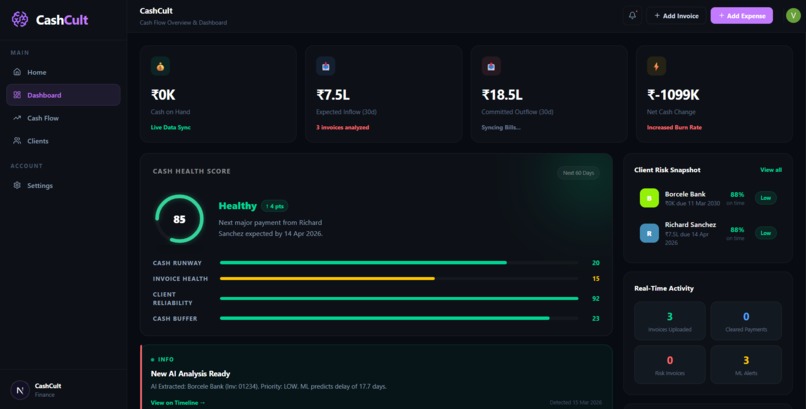This screenshot has width=806, height=409.
Task: Click the Client Reliability progress bar
Action: (399, 298)
